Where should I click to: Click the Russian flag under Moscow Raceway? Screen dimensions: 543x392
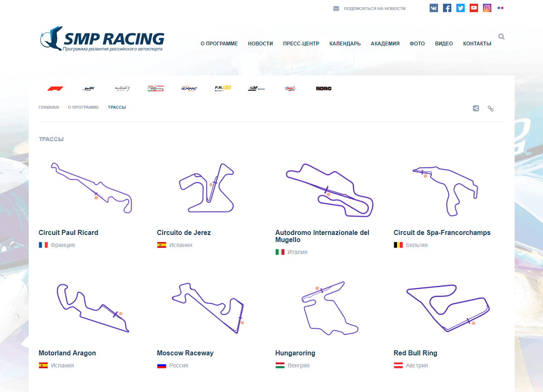pyautogui.click(x=162, y=365)
